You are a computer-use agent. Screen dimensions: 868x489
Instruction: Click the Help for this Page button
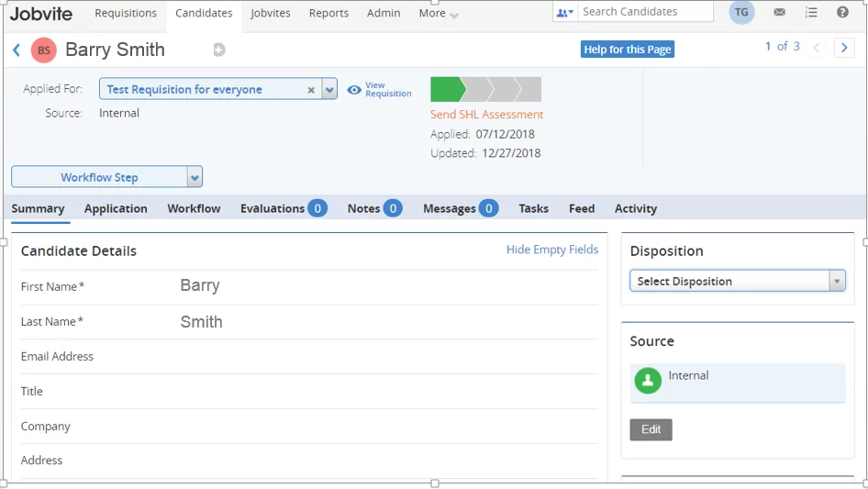pyautogui.click(x=628, y=50)
